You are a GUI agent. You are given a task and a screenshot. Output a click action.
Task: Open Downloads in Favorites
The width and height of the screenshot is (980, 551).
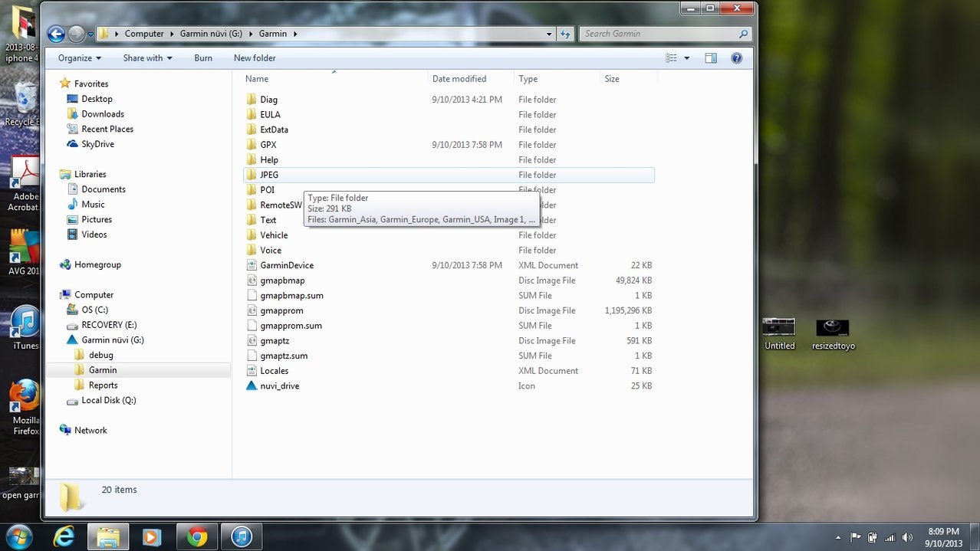(x=103, y=114)
